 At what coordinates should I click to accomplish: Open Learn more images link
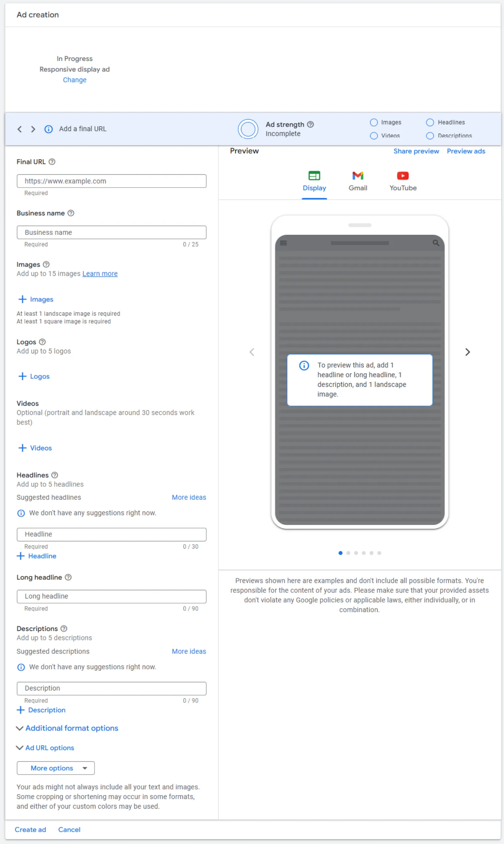pos(100,274)
